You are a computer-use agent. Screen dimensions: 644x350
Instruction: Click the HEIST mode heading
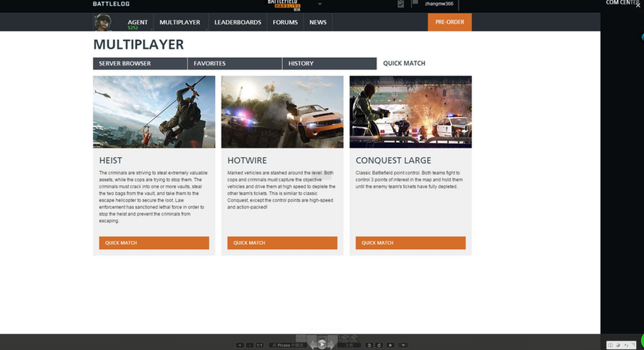[x=111, y=160]
